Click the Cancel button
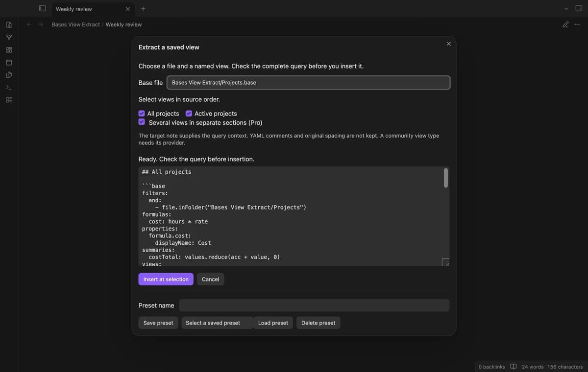Viewport: 588px width, 372px height. pos(210,279)
